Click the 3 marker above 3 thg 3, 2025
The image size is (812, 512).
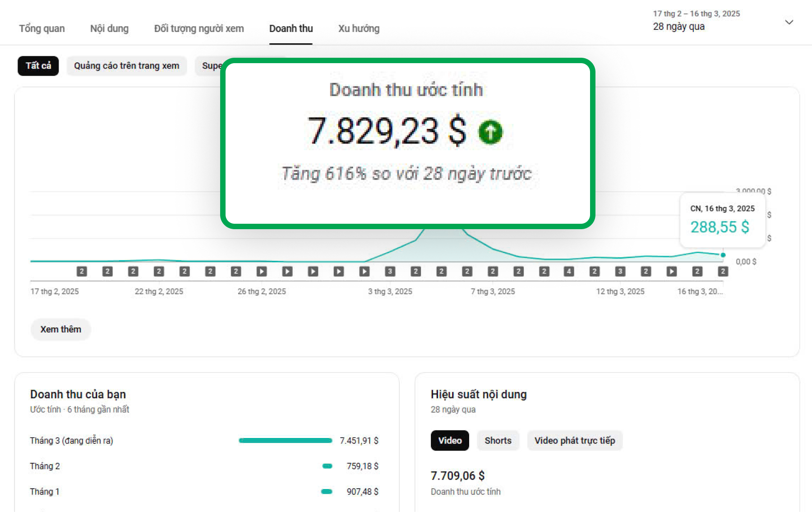click(x=390, y=271)
